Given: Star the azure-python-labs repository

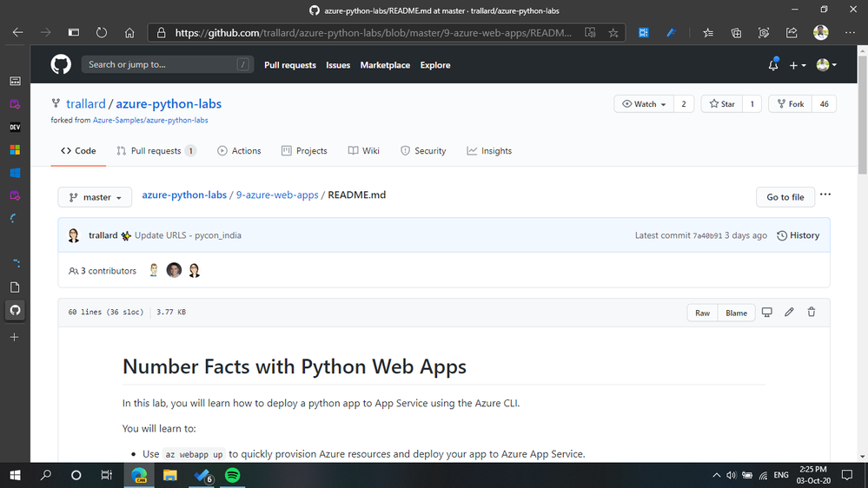Looking at the screenshot, I should (x=722, y=104).
